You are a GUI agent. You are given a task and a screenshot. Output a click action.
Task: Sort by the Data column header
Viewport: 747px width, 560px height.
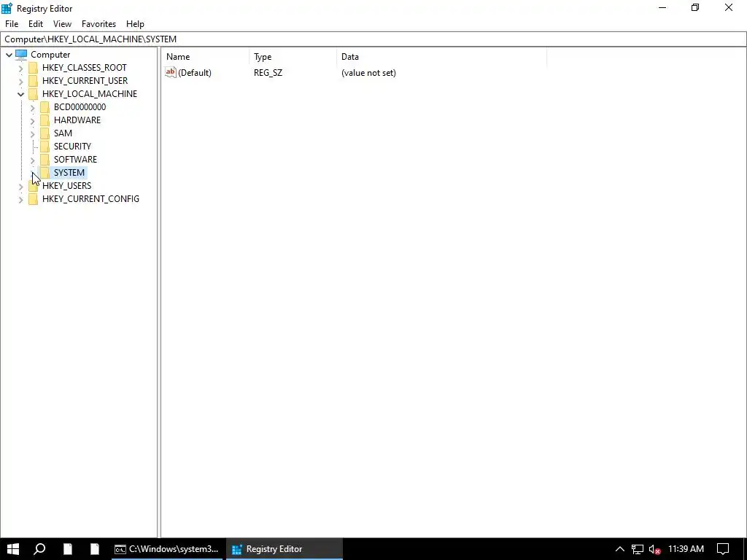[x=441, y=57]
